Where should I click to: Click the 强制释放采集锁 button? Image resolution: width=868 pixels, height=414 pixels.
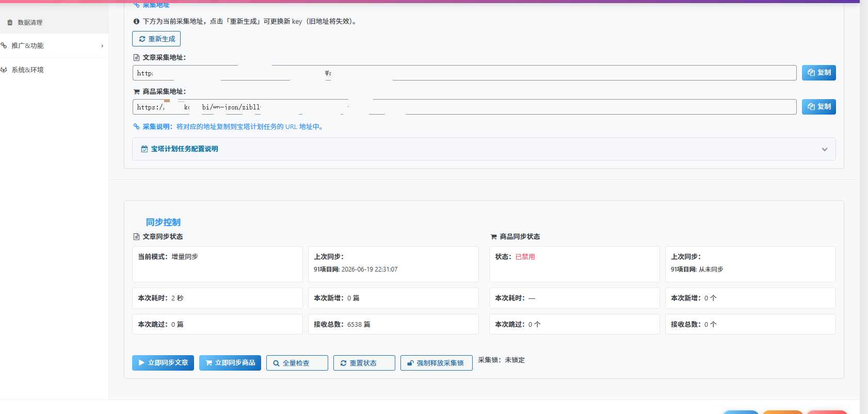[x=437, y=363]
